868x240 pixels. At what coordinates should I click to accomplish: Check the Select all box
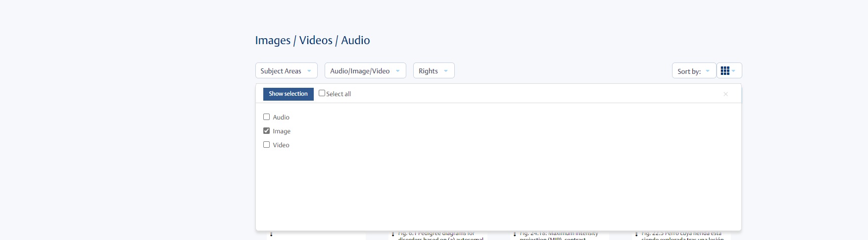pyautogui.click(x=322, y=93)
